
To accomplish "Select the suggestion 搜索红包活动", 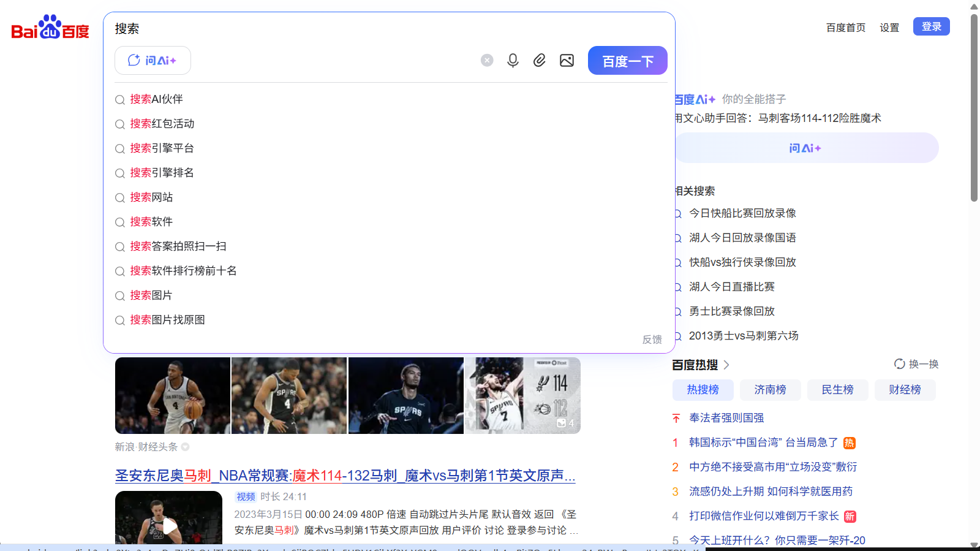I will (162, 124).
